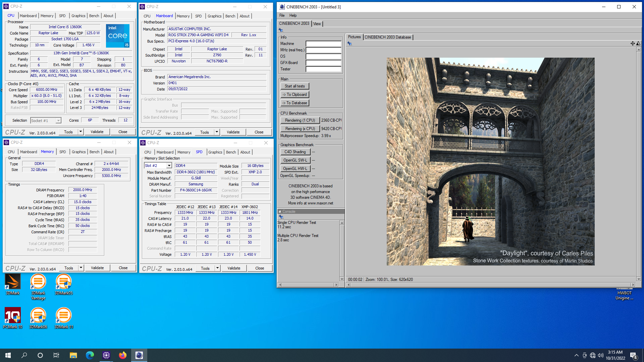Click the pin icon in the Console panel
Image resolution: width=644 pixels, height=362 pixels.
tap(281, 217)
